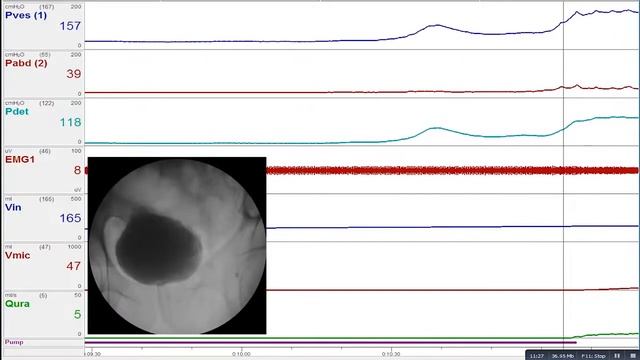Viewport: 640px width, 360px height.
Task: Pause the recording with the pause icon
Action: point(617,356)
